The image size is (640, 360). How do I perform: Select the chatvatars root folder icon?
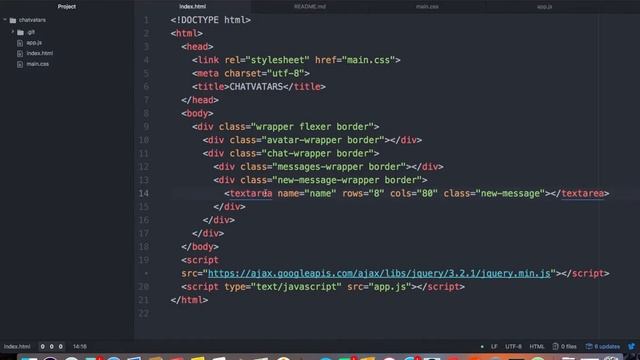click(x=13, y=20)
